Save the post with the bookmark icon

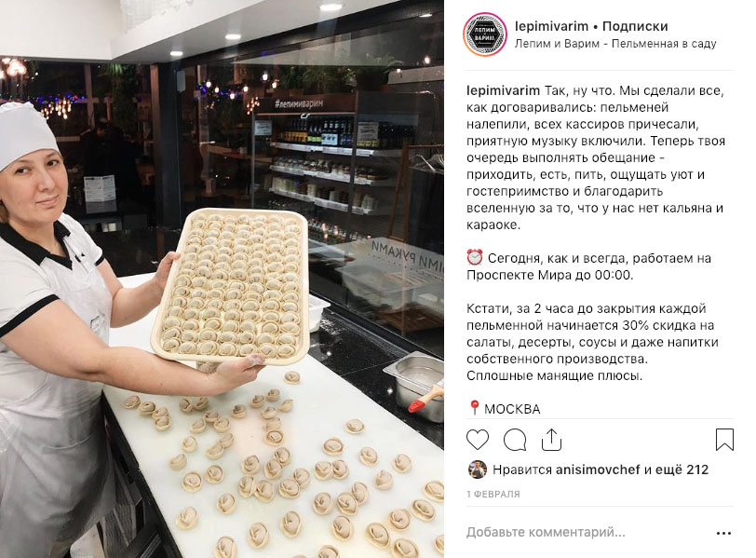pos(724,440)
